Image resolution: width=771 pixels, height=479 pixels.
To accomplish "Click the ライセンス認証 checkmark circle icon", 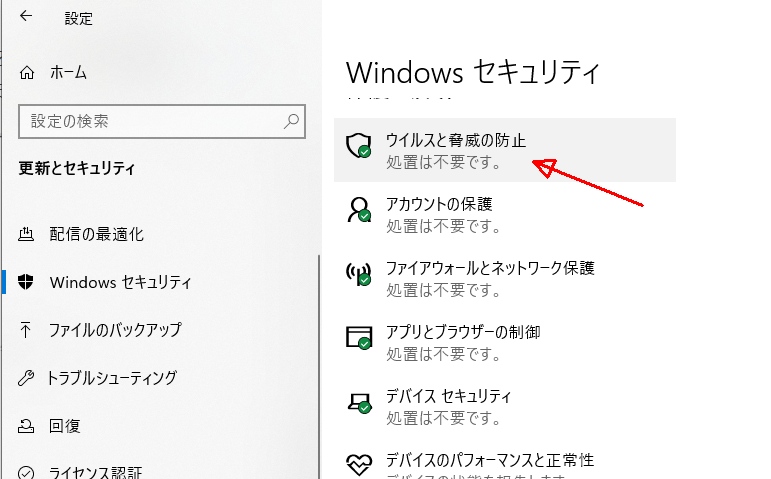I will point(27,472).
